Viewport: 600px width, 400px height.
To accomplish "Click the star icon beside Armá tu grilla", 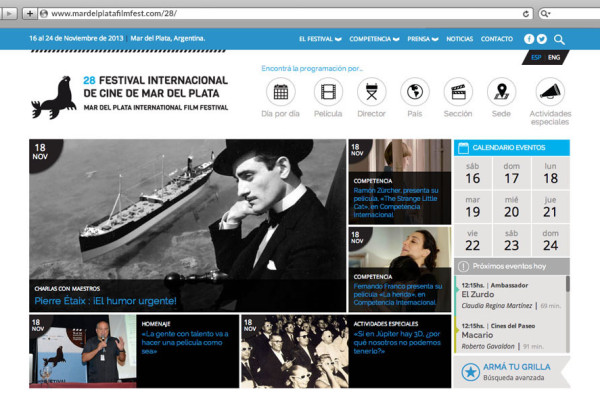I will (470, 372).
